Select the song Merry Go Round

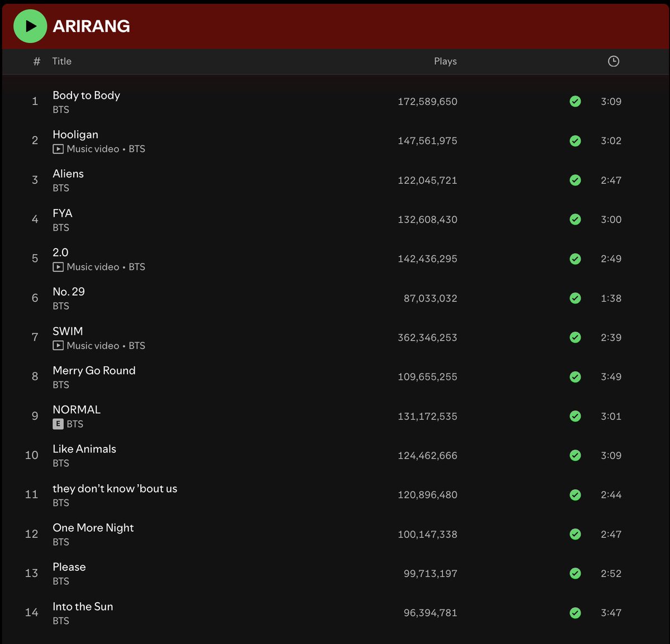[94, 370]
